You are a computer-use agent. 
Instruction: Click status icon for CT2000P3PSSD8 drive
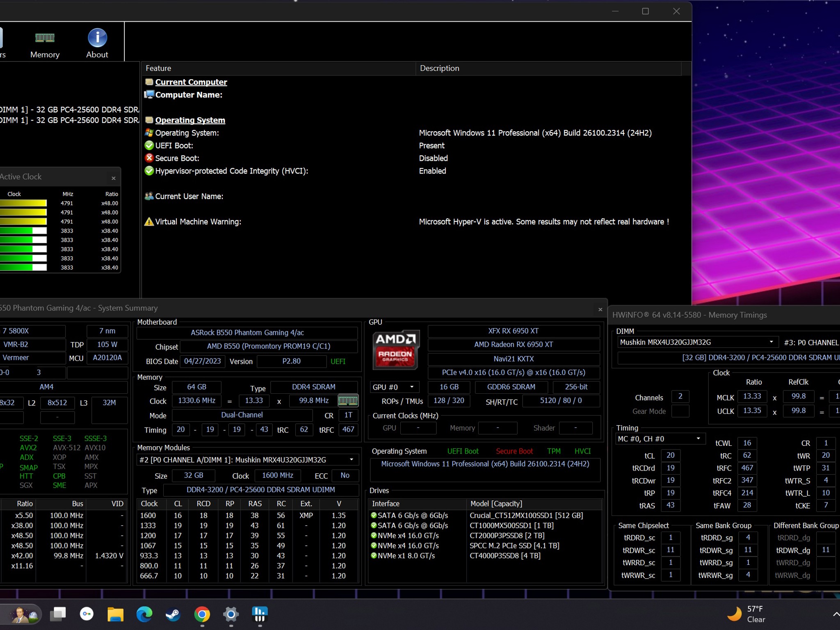click(374, 535)
